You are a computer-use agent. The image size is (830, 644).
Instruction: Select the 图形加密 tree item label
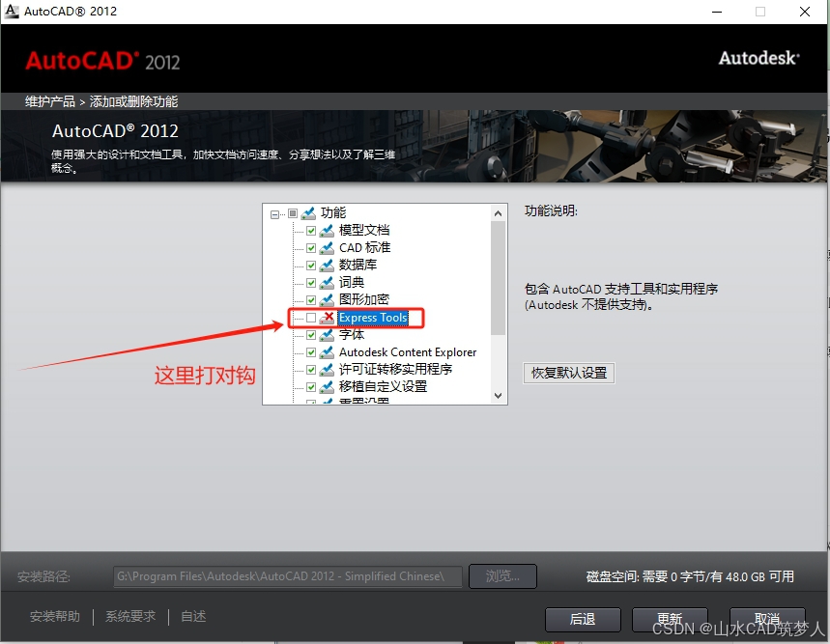(364, 299)
